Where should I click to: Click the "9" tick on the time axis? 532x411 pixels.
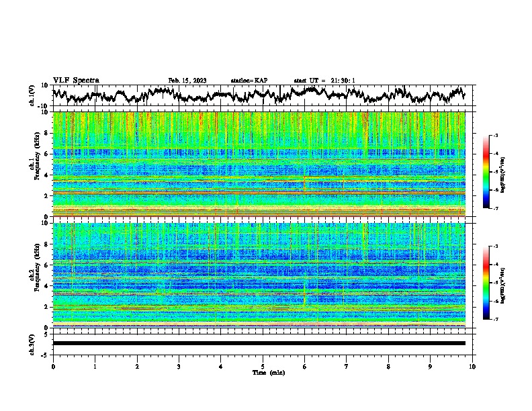tap(430, 367)
